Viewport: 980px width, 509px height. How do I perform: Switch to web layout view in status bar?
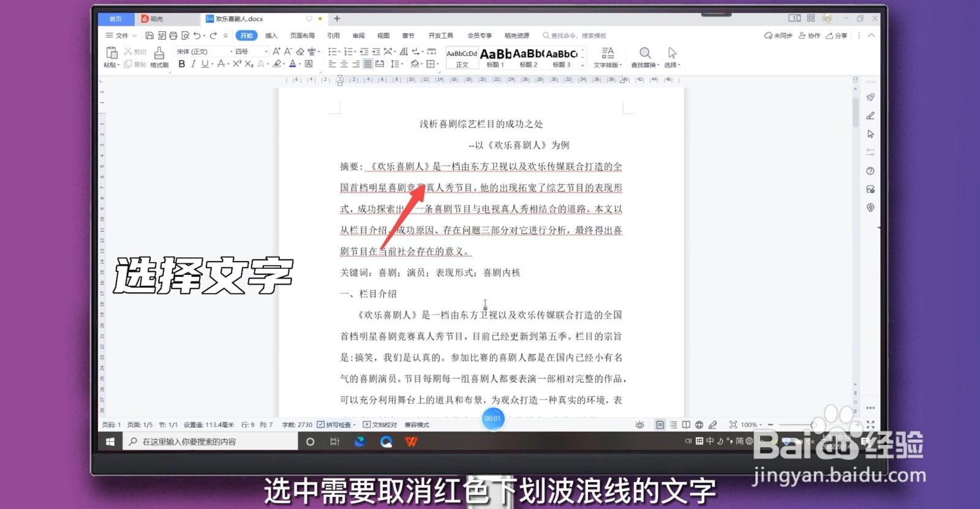tap(699, 424)
